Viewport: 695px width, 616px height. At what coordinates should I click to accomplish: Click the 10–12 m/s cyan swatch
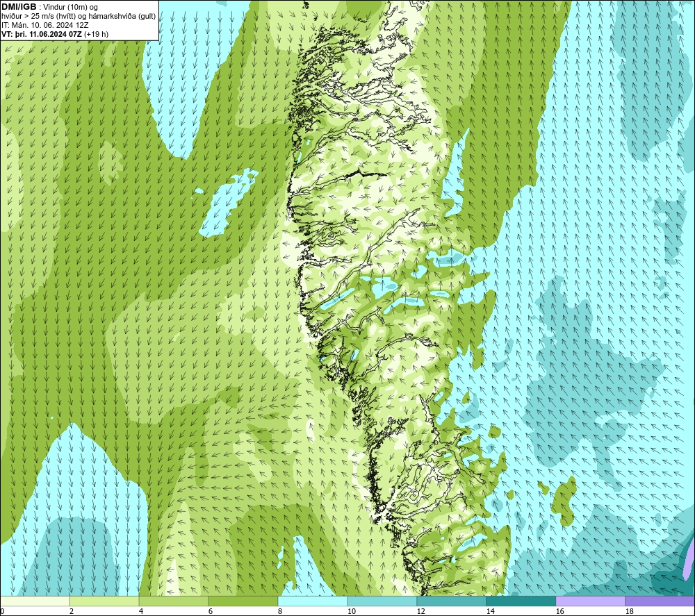[x=382, y=601]
